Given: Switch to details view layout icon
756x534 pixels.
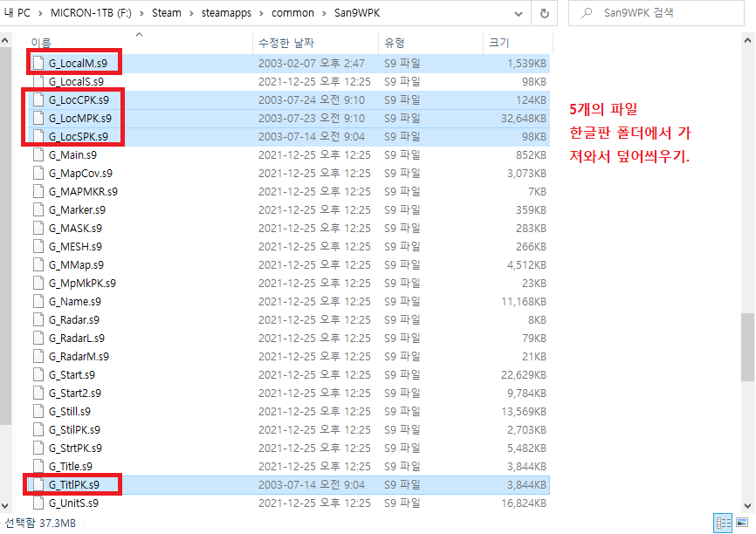Looking at the screenshot, I should [x=723, y=523].
